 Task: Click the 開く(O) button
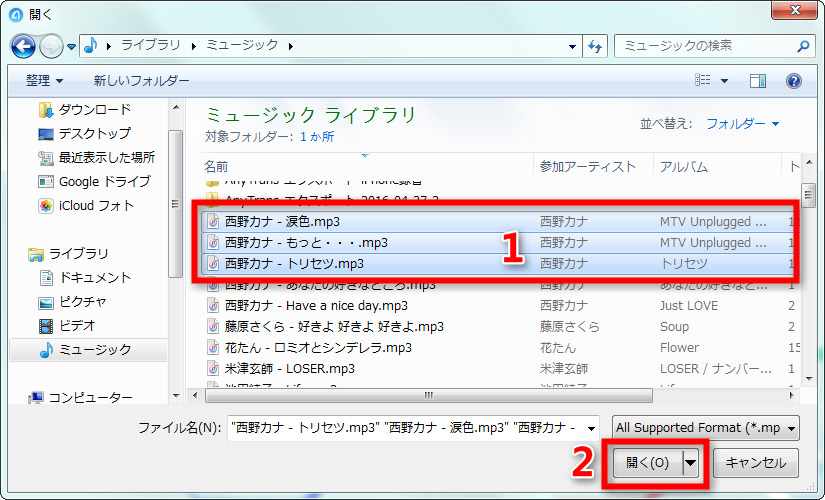pos(647,463)
